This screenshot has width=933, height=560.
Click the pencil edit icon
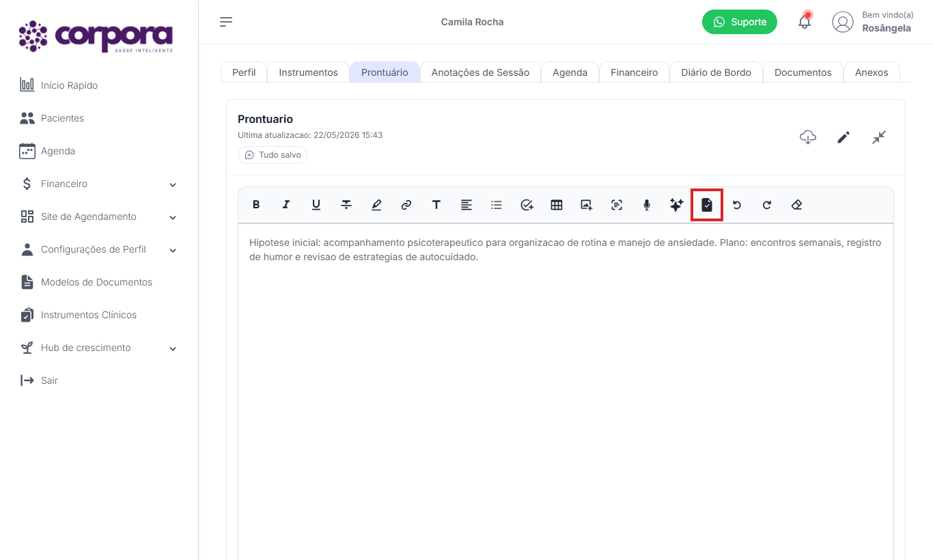coord(844,137)
